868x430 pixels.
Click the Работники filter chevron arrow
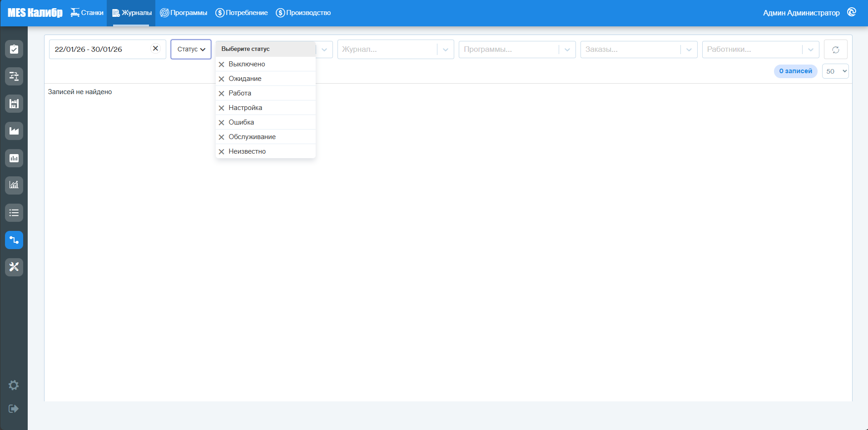811,50
